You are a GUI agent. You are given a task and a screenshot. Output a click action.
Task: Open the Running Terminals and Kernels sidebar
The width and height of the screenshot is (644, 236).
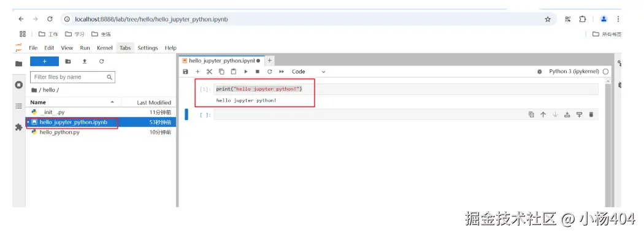click(18, 85)
